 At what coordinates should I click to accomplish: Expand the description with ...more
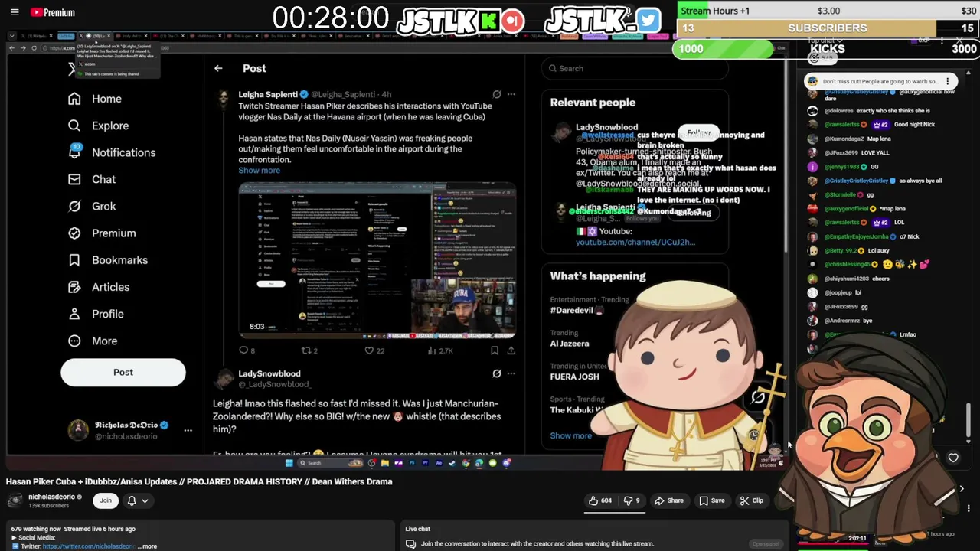pos(148,546)
